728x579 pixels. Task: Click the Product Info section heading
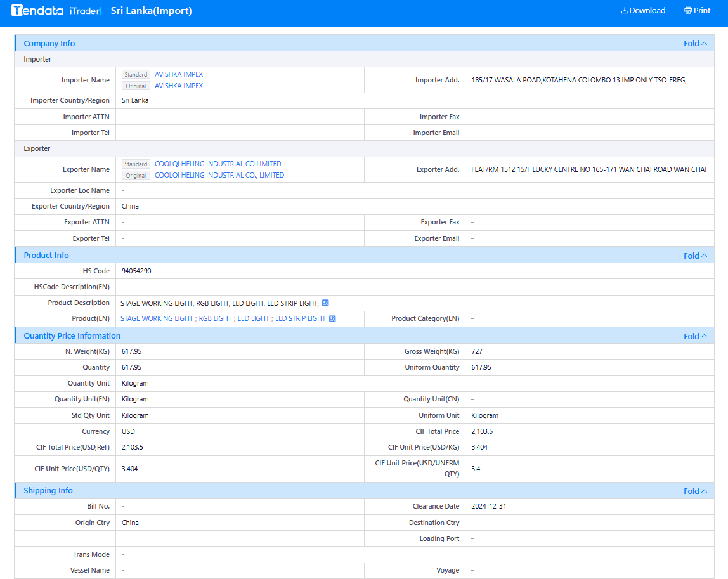point(46,256)
